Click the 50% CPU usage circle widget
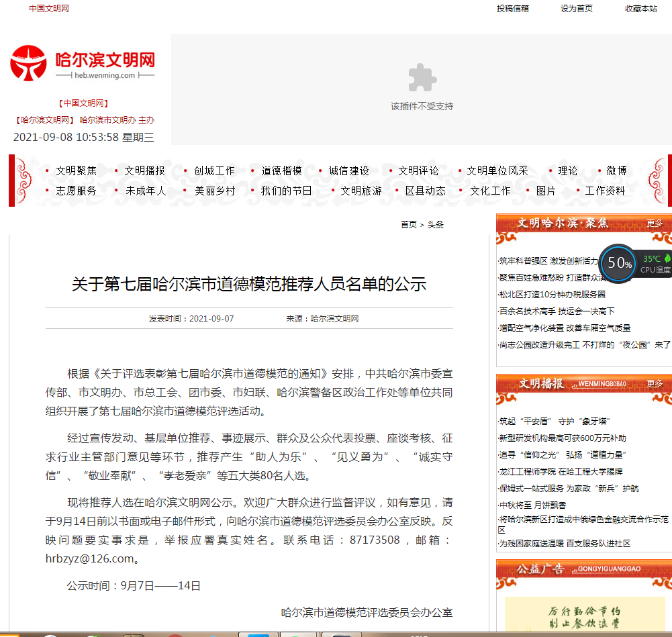This screenshot has width=672, height=637. click(x=616, y=263)
